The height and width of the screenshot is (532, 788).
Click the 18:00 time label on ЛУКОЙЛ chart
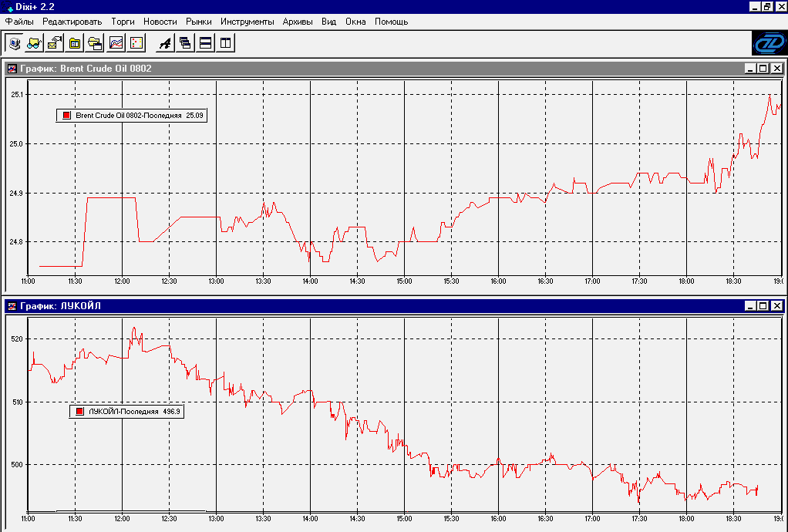(x=686, y=518)
